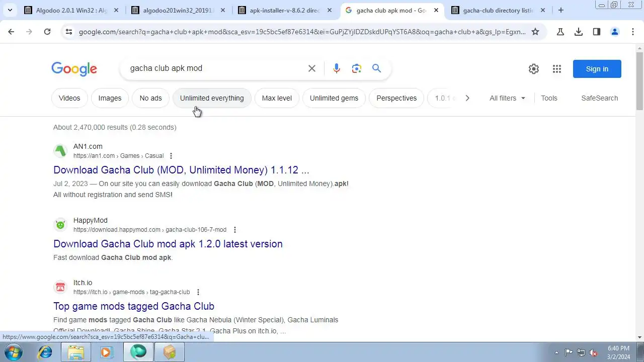Click the browser back arrow
The height and width of the screenshot is (362, 644).
coord(11,32)
